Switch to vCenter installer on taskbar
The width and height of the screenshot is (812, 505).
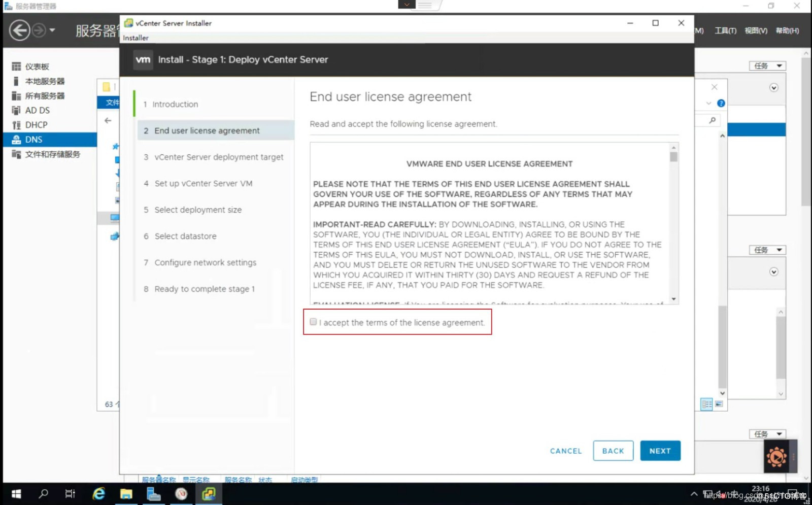click(209, 493)
